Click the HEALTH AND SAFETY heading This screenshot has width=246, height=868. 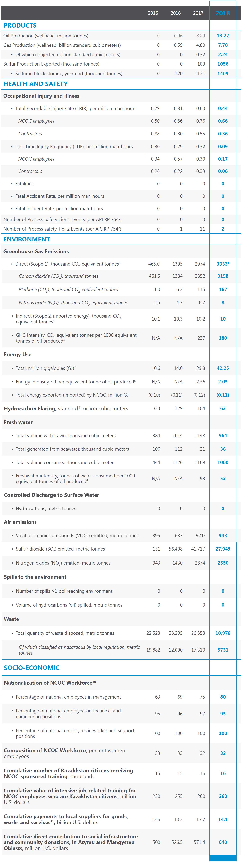click(x=35, y=84)
